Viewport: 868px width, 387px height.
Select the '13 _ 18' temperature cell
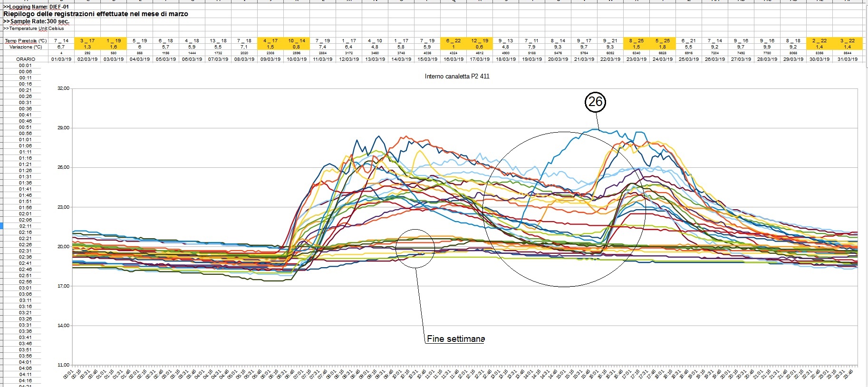coord(218,41)
